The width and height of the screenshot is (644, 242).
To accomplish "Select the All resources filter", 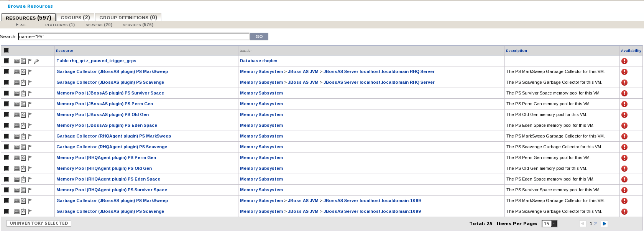I will click(23, 25).
